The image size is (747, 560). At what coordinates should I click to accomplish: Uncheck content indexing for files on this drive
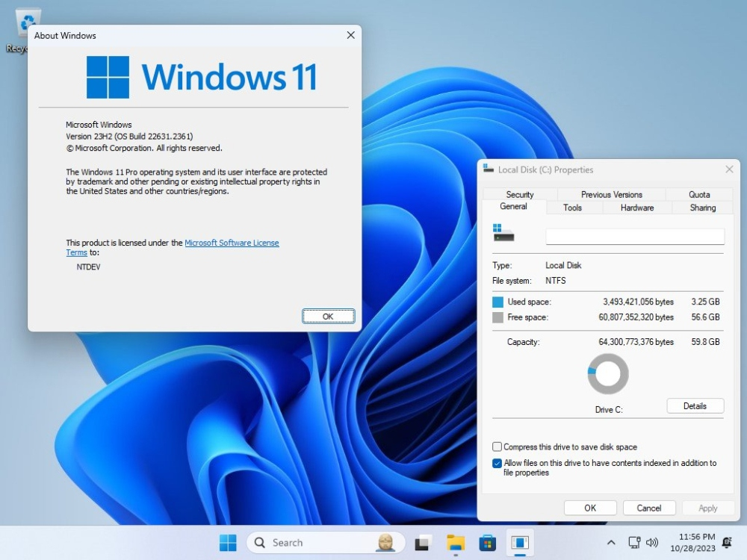click(x=497, y=462)
